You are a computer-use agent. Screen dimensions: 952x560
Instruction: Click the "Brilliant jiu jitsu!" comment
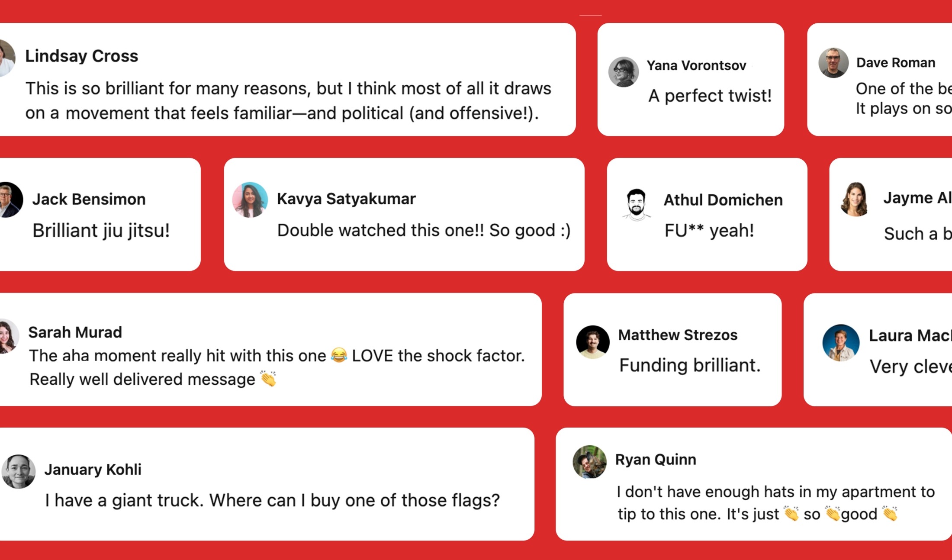101,231
